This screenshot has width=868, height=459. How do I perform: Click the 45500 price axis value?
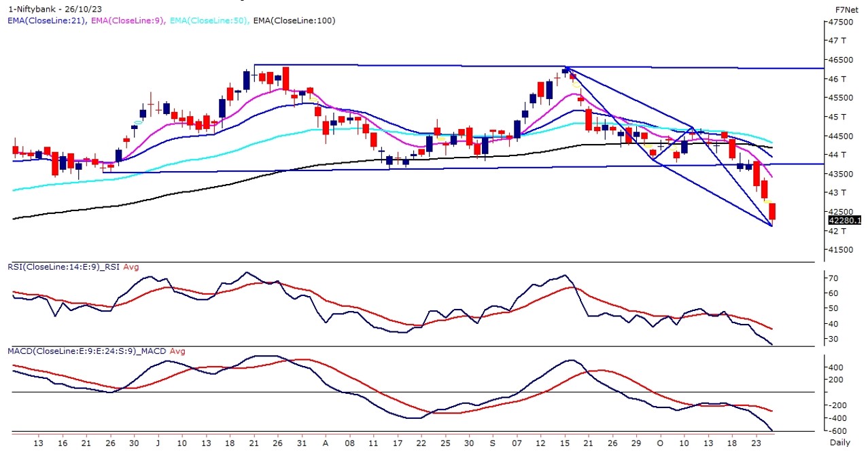(841, 98)
